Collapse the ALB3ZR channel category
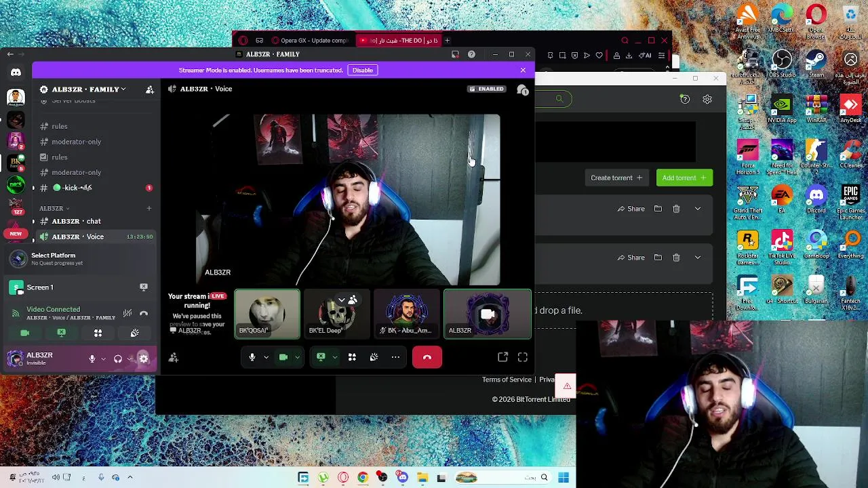The width and height of the screenshot is (868, 488). pyautogui.click(x=54, y=208)
